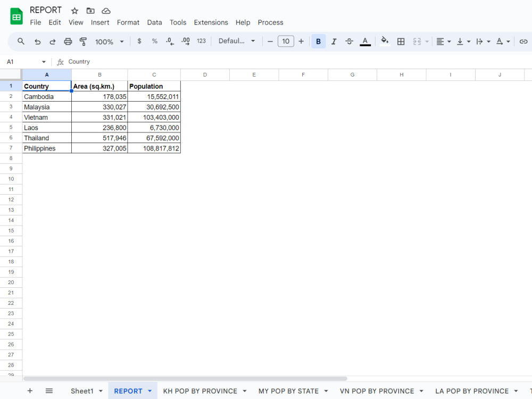This screenshot has width=532, height=399.
Task: Open the Process menu
Action: 270,22
